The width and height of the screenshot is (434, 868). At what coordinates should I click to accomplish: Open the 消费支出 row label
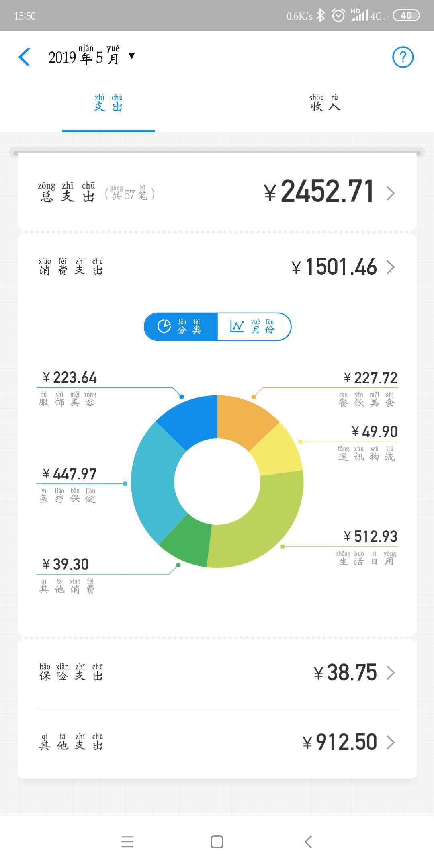(71, 267)
